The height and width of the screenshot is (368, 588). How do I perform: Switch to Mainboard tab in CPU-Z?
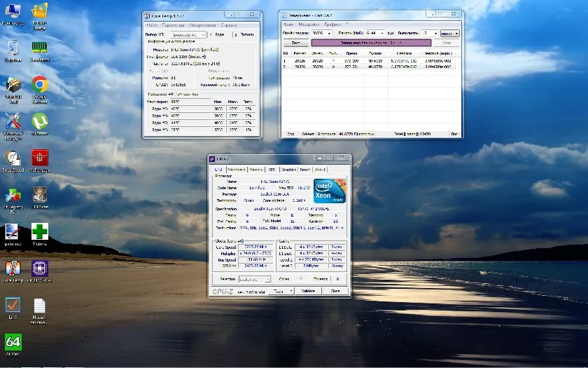[x=237, y=170]
